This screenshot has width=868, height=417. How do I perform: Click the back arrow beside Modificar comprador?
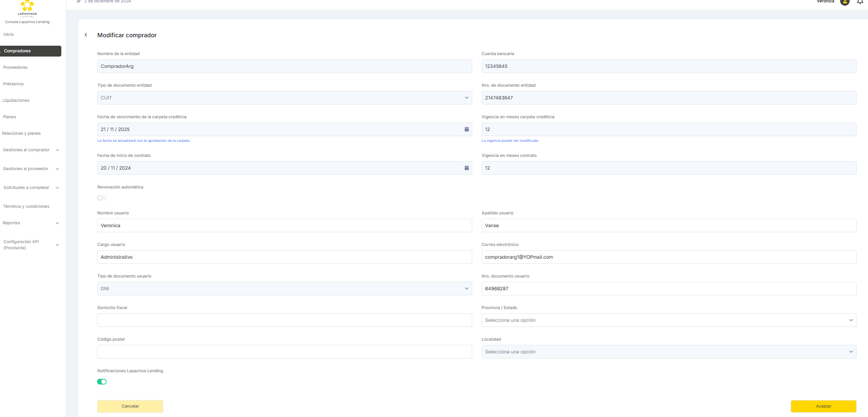86,35
